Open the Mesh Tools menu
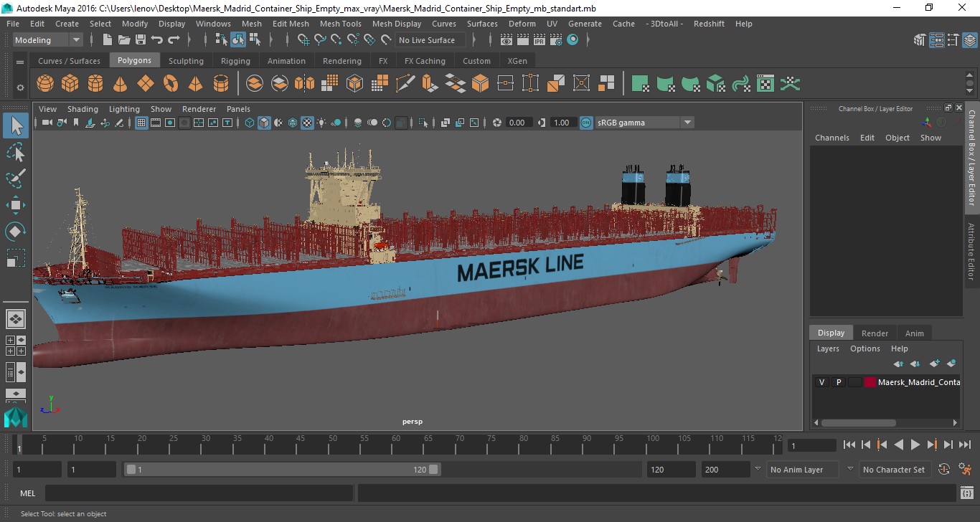The height and width of the screenshot is (522, 980). point(341,24)
